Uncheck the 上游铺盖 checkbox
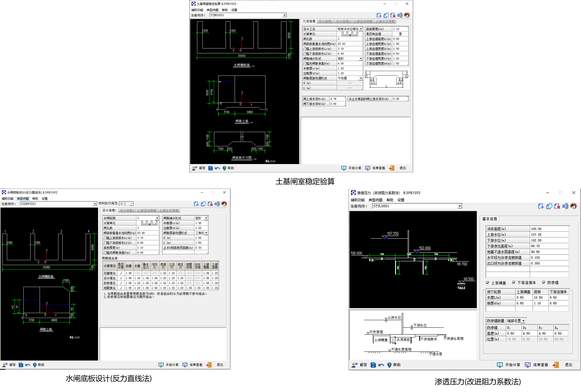 [x=488, y=283]
